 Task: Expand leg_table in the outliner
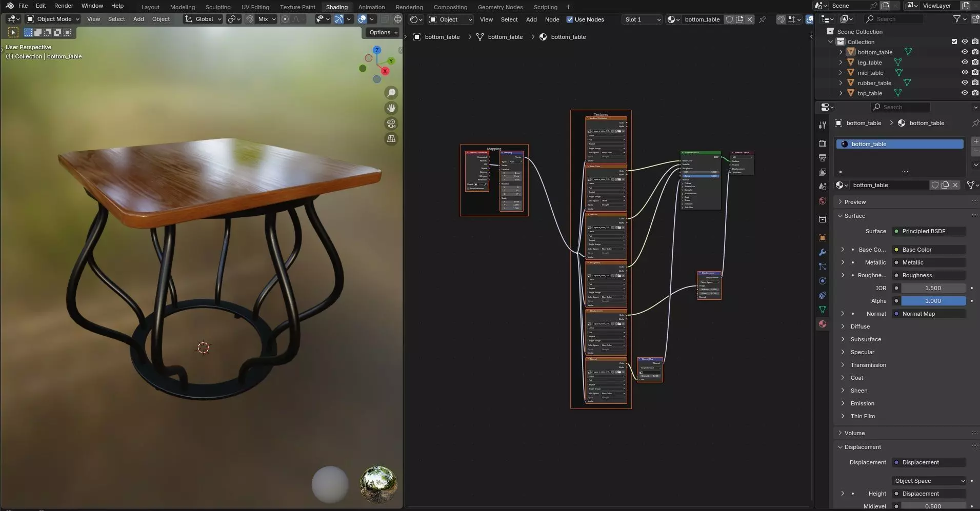841,62
